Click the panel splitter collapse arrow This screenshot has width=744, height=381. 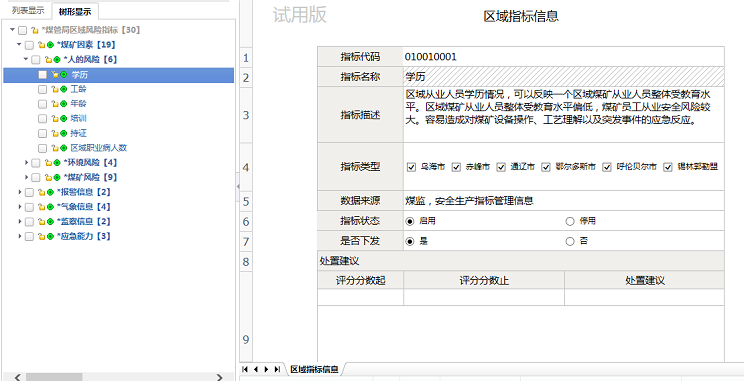coord(238,186)
